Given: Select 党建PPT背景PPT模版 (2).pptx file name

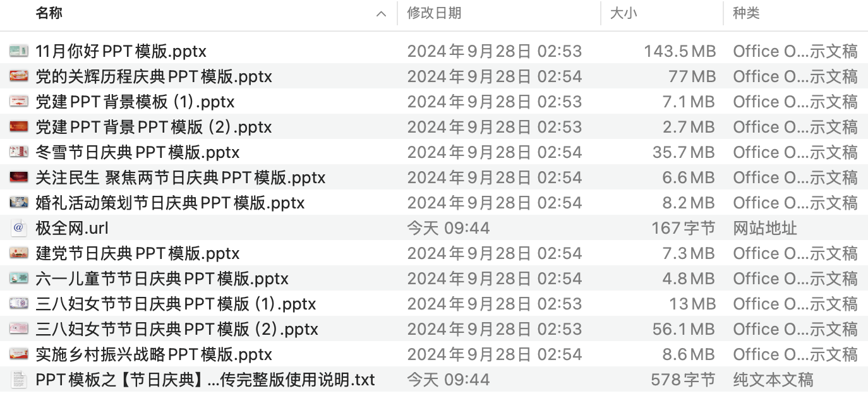Looking at the screenshot, I should pos(154,127).
